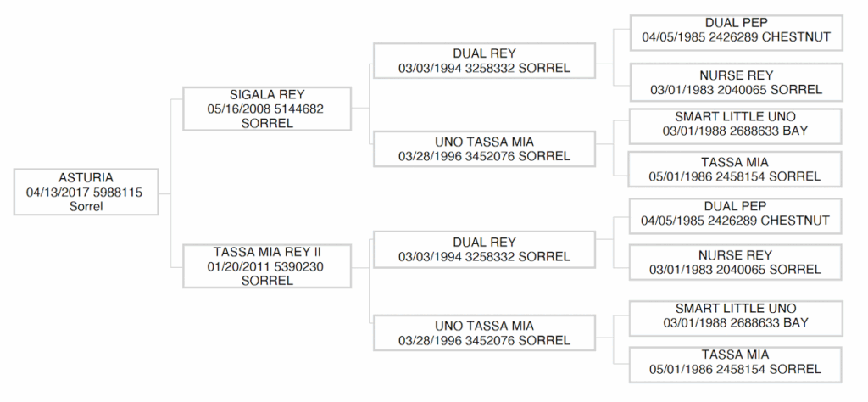Screen dimensions: 868x402
Task: Click ASTURIA's "Sorrel" color text
Action: coord(86,205)
